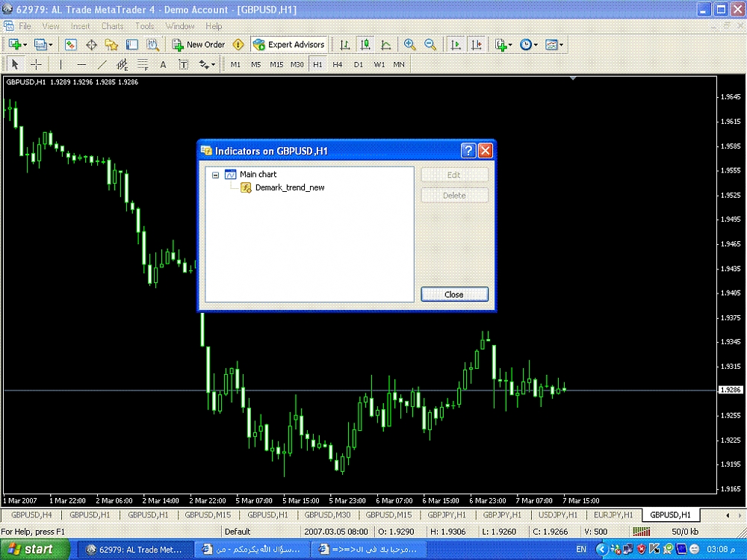The height and width of the screenshot is (560, 747).
Task: Open the Windows Start menu
Action: pyautogui.click(x=30, y=549)
